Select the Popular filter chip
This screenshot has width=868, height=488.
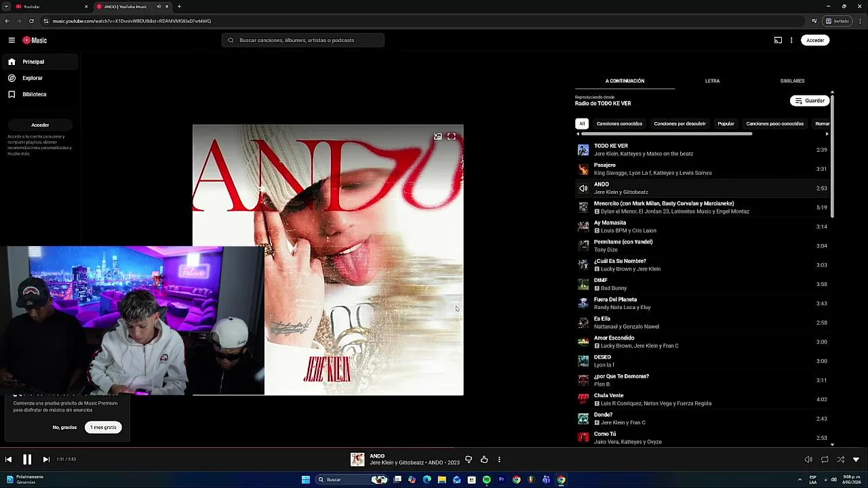726,124
